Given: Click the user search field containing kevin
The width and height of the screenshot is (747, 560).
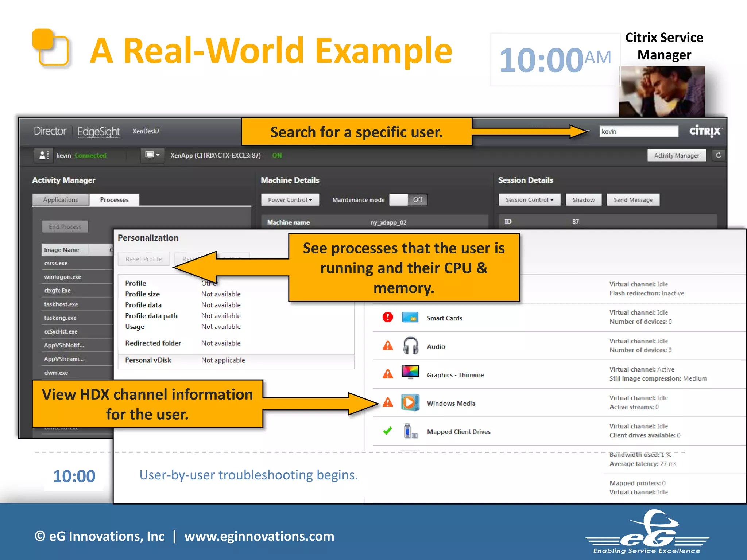Looking at the screenshot, I should (x=639, y=132).
